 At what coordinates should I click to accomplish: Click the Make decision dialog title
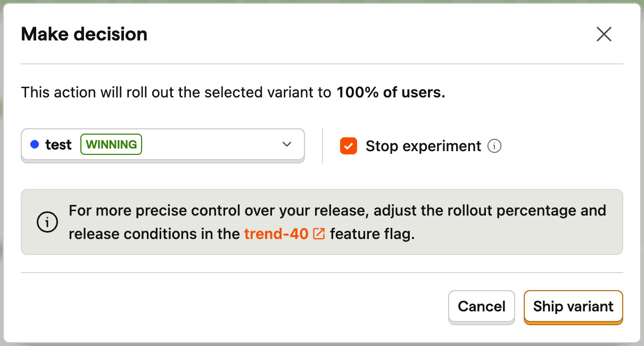(x=84, y=35)
